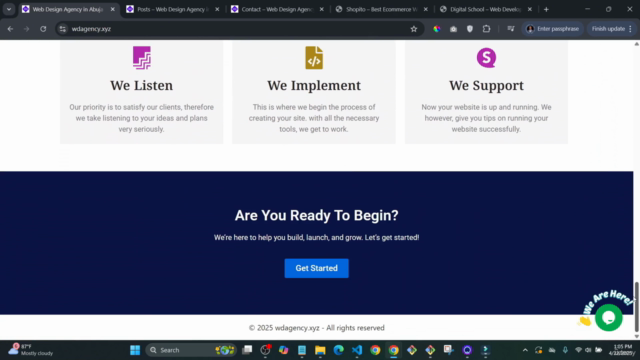Viewport: 640px width, 360px height.
Task: Click the wdagency.xyz address bar
Action: [x=239, y=29]
